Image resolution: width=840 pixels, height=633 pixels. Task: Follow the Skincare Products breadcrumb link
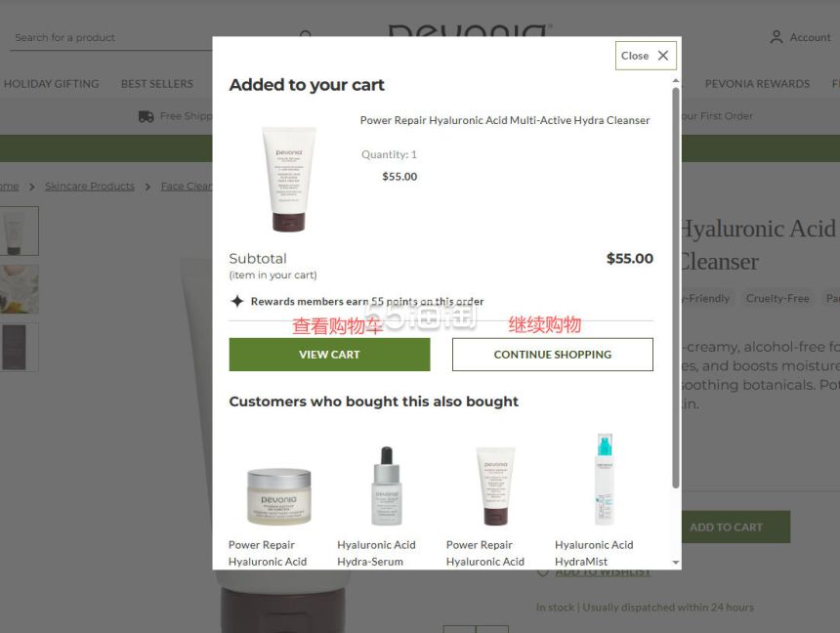90,186
